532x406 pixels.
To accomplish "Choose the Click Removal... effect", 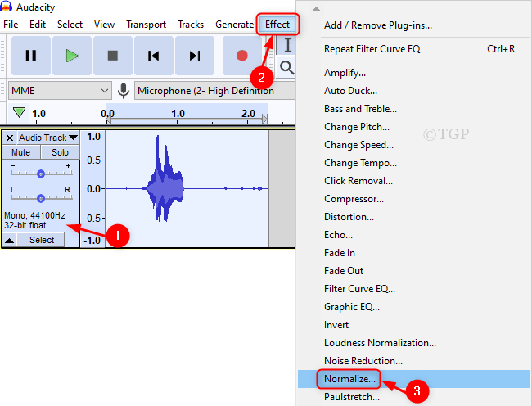I will tap(413, 181).
